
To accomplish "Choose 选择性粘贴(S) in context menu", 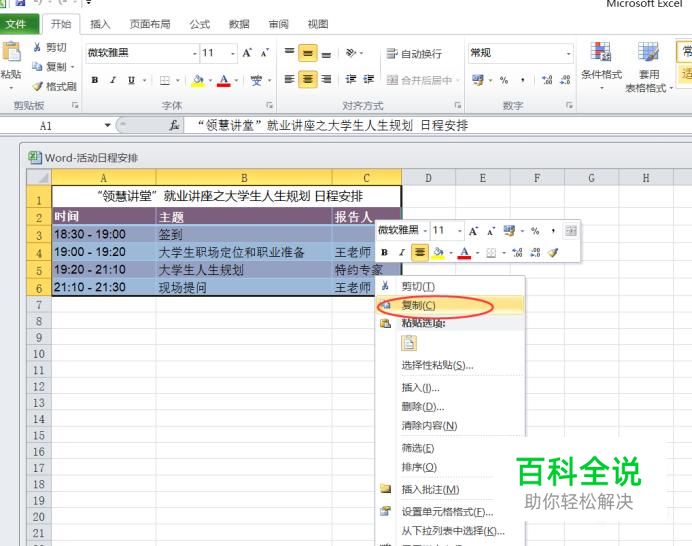I will click(450, 365).
